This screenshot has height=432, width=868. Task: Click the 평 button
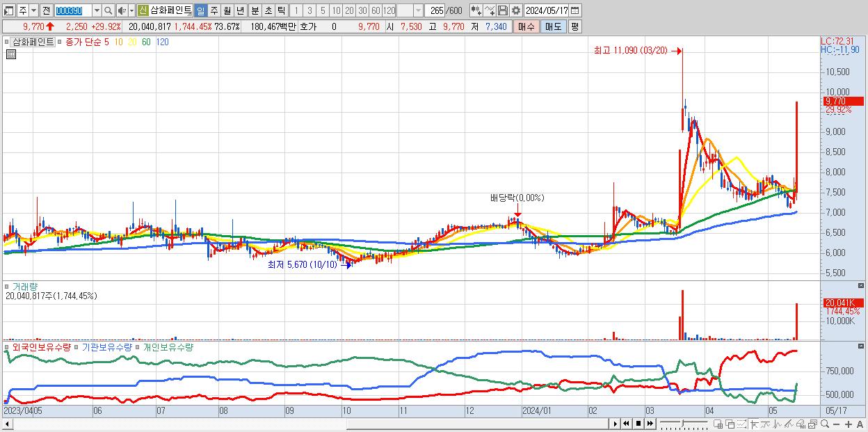click(574, 26)
